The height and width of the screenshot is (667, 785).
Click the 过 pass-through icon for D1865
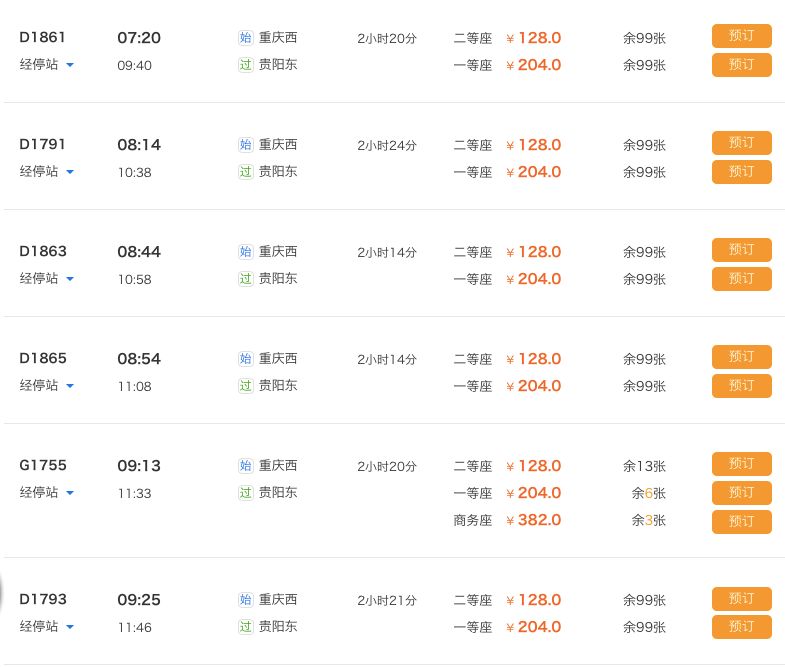click(x=246, y=386)
